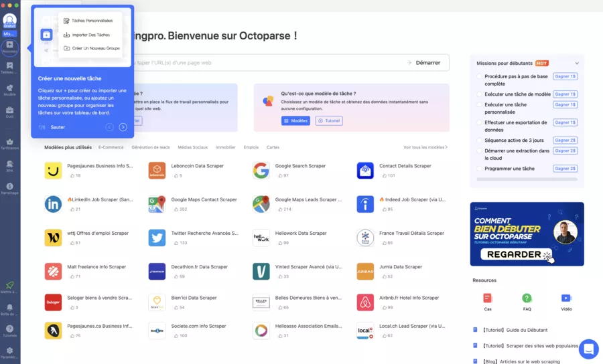This screenshot has width=603, height=364.
Task: Select radio for Séquence active de 3 jours
Action: pos(479,140)
